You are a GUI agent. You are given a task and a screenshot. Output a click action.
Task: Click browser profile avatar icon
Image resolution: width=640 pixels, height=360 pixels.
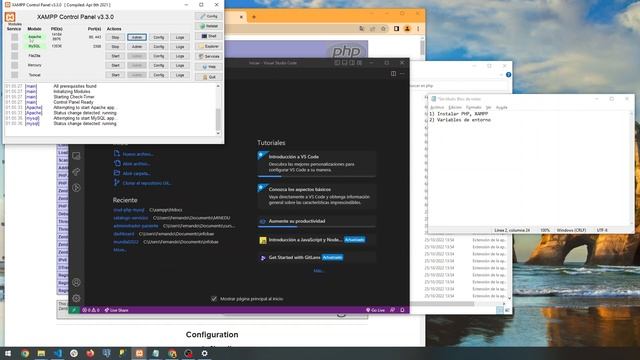[407, 29]
